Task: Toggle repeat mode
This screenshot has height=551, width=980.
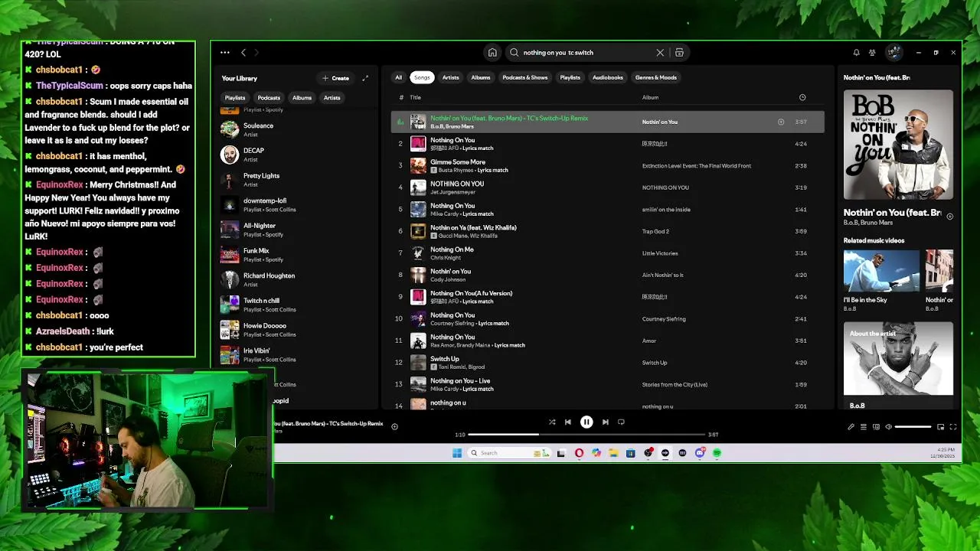Action: point(621,422)
